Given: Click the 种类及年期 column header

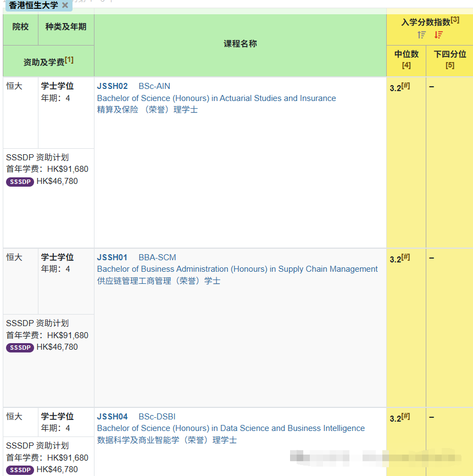Looking at the screenshot, I should (x=66, y=27).
